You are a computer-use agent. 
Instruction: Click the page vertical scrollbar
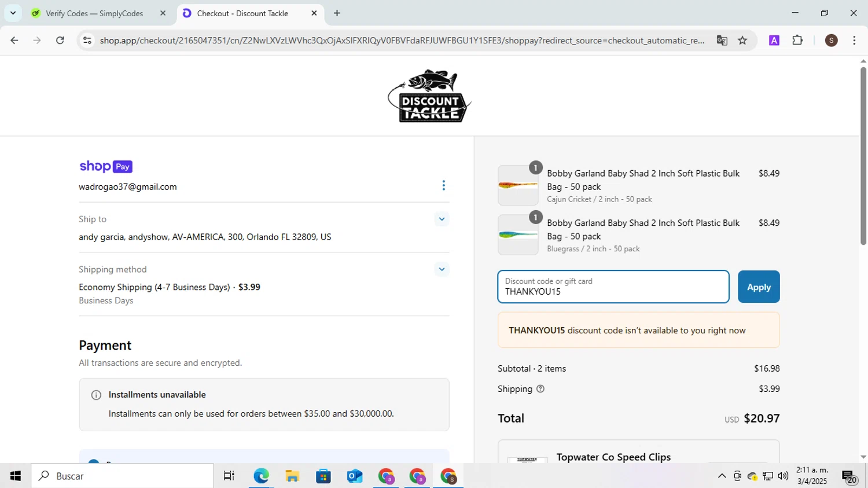863,156
